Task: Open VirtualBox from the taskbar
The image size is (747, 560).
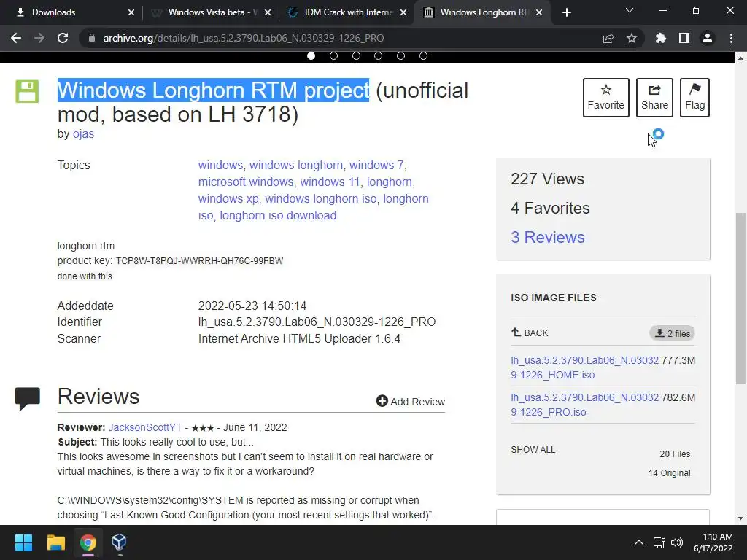Action: [119, 542]
